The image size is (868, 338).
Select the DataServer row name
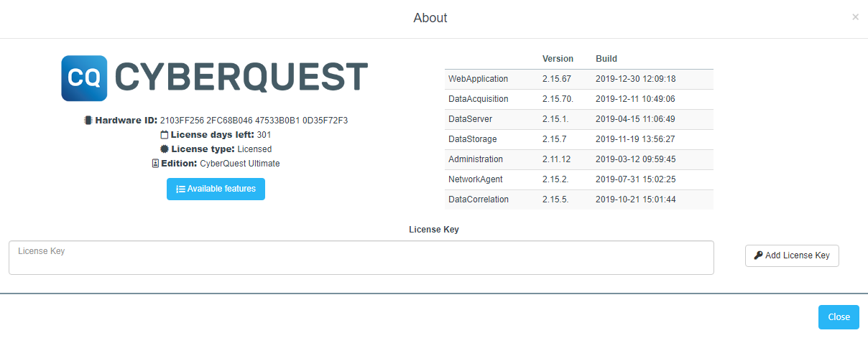pyautogui.click(x=470, y=119)
